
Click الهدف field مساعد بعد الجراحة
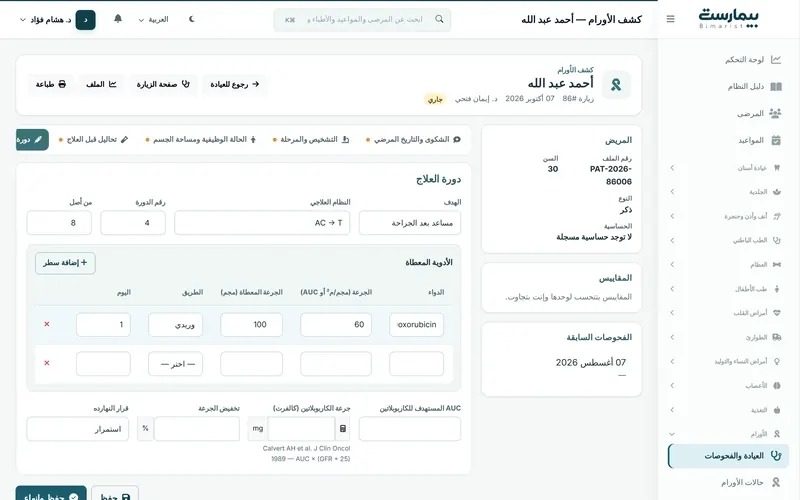click(x=410, y=223)
